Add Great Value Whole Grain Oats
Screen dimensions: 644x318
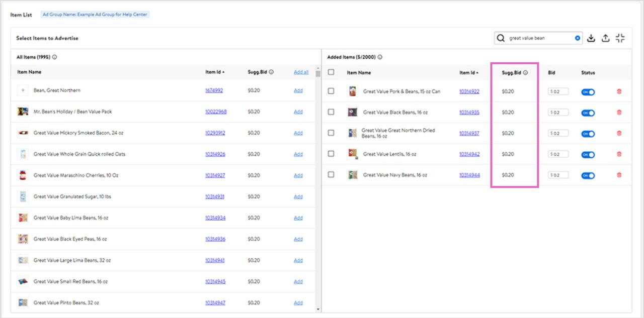(298, 154)
